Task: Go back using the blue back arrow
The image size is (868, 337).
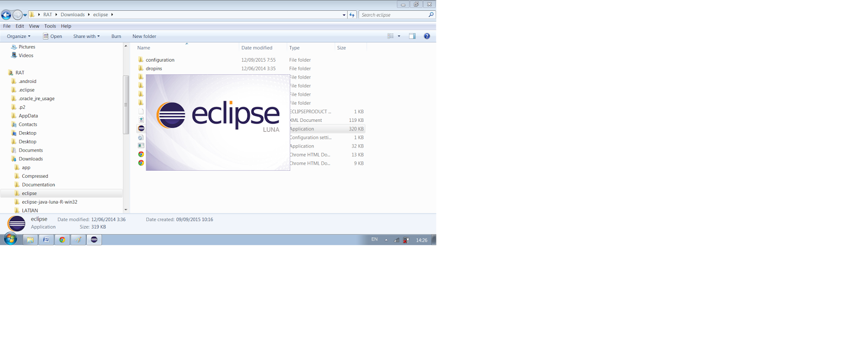Action: (6, 15)
